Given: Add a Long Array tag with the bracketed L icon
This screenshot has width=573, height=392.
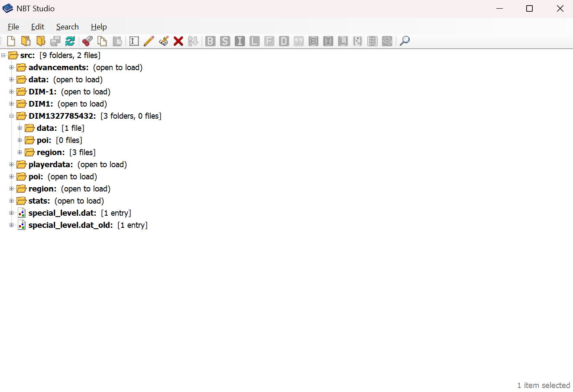Looking at the screenshot, I should 343,41.
